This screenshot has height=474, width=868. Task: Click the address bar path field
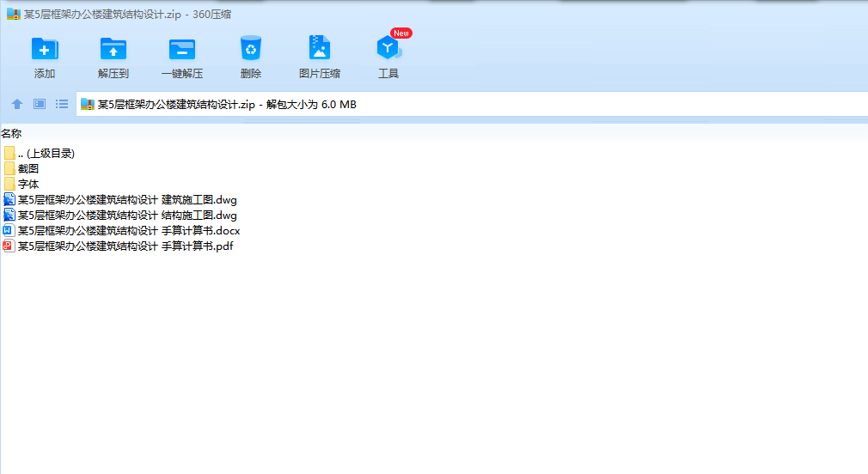coord(472,104)
